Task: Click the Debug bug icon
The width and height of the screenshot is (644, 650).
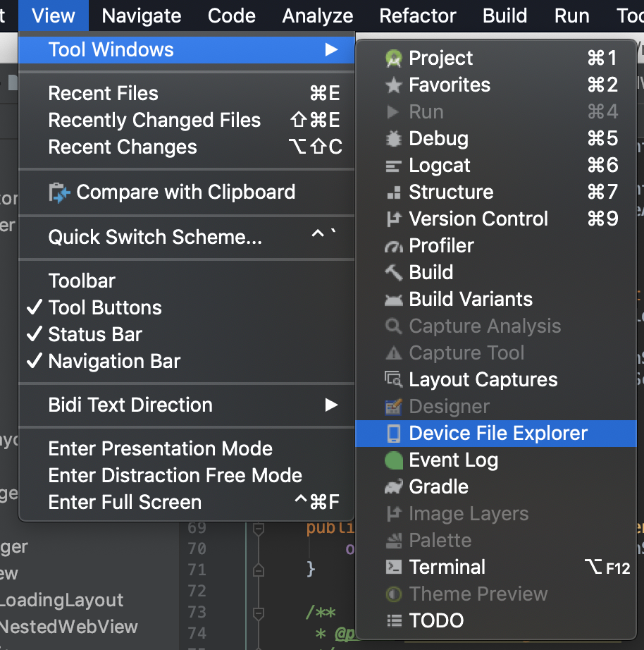Action: 393,139
